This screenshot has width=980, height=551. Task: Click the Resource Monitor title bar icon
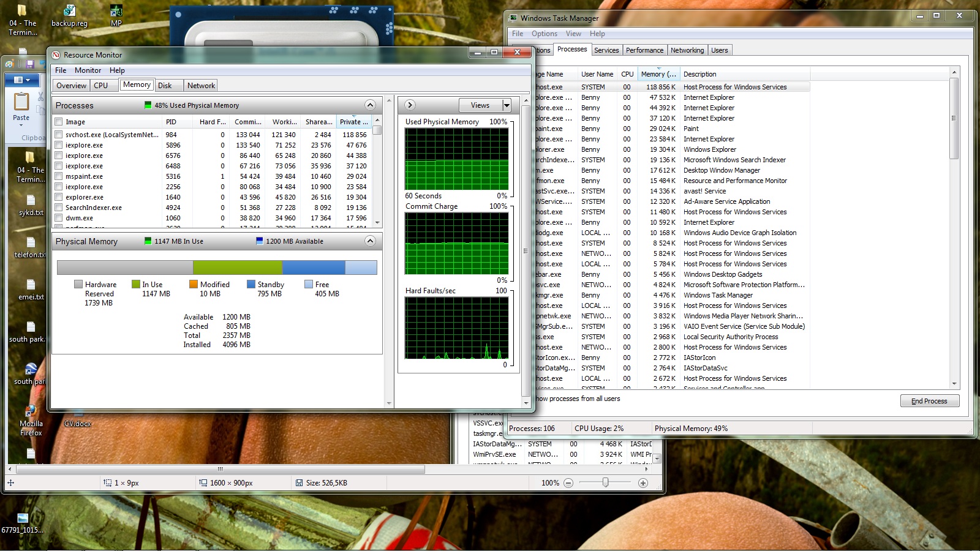coord(56,54)
